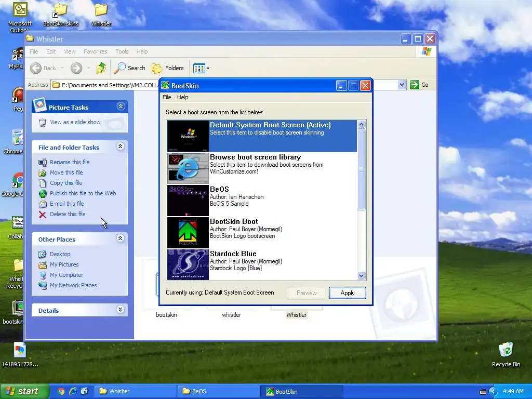Image resolution: width=532 pixels, height=399 pixels.
Task: Click Copy this file
Action: click(x=66, y=183)
